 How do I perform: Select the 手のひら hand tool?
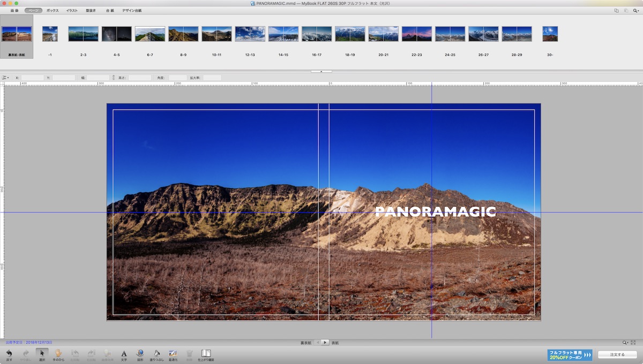58,353
